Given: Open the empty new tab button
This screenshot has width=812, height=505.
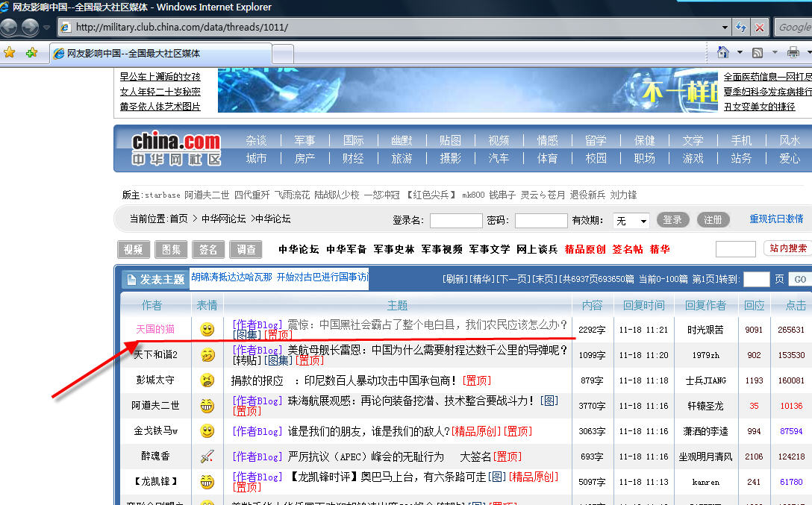Looking at the screenshot, I should [x=282, y=54].
